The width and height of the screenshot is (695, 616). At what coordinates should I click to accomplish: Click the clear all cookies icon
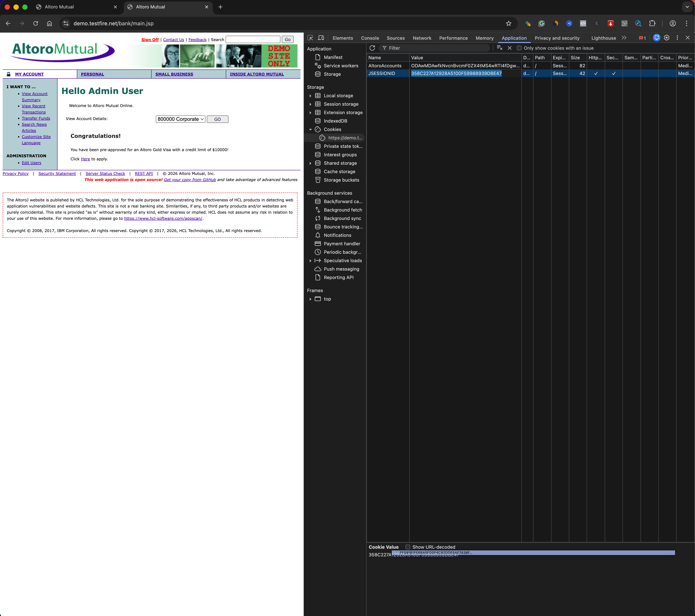pos(499,48)
